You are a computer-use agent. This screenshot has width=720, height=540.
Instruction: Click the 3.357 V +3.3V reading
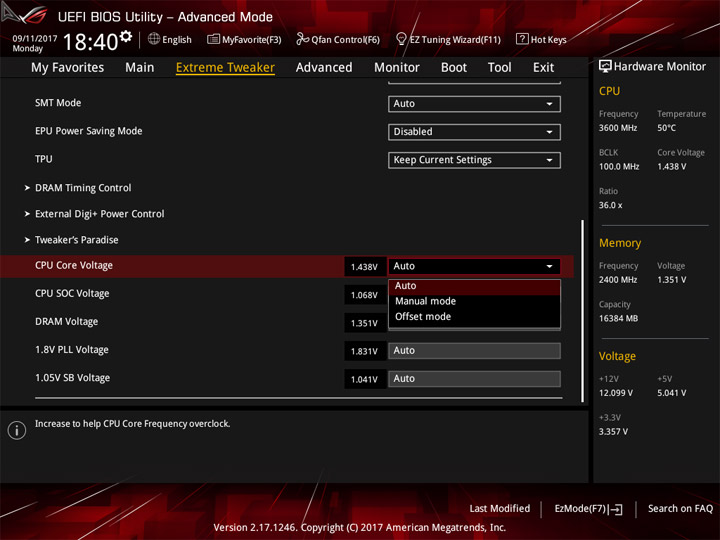(x=613, y=432)
